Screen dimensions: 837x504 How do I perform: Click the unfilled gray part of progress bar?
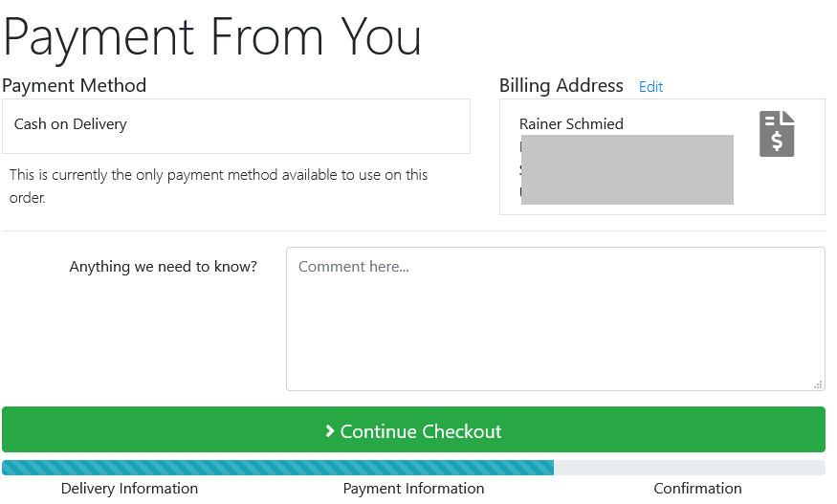[690, 468]
